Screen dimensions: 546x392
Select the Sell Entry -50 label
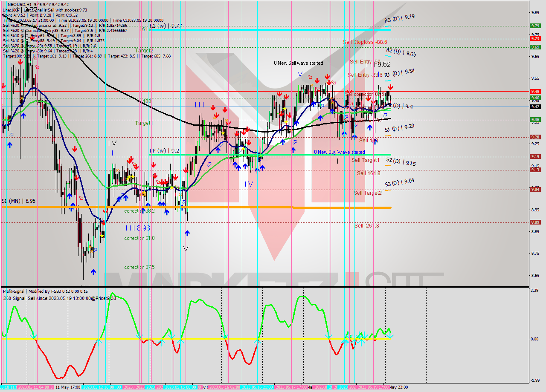(x=365, y=62)
